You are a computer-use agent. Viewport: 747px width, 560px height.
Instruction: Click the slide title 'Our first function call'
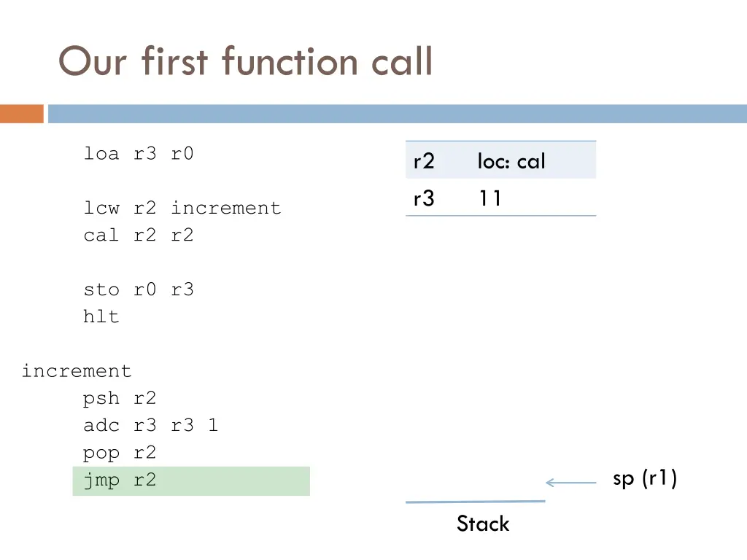tap(245, 61)
